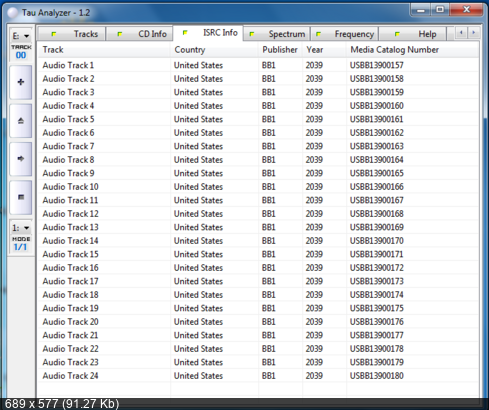Select the Audio Track 12 row

point(258,214)
